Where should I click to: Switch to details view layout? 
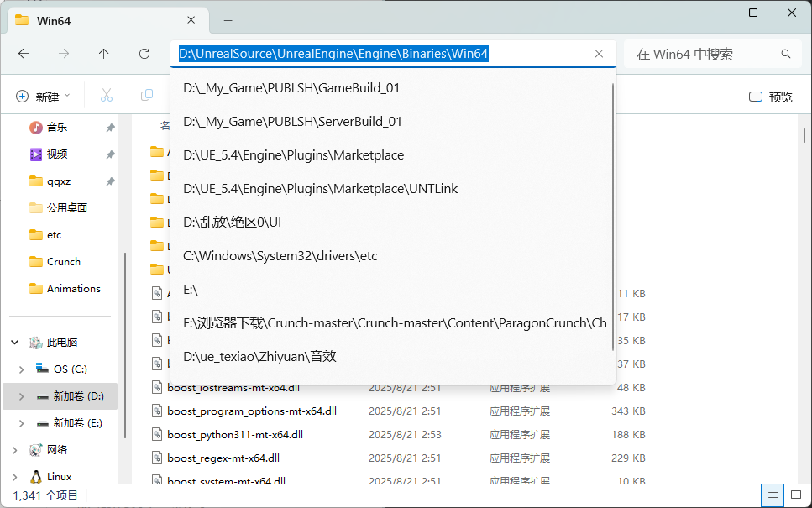(773, 495)
